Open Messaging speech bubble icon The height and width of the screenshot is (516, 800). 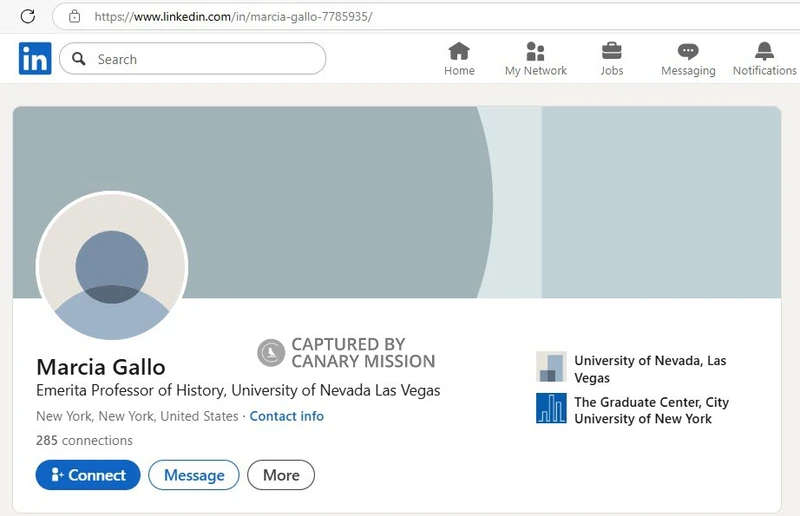tap(688, 51)
